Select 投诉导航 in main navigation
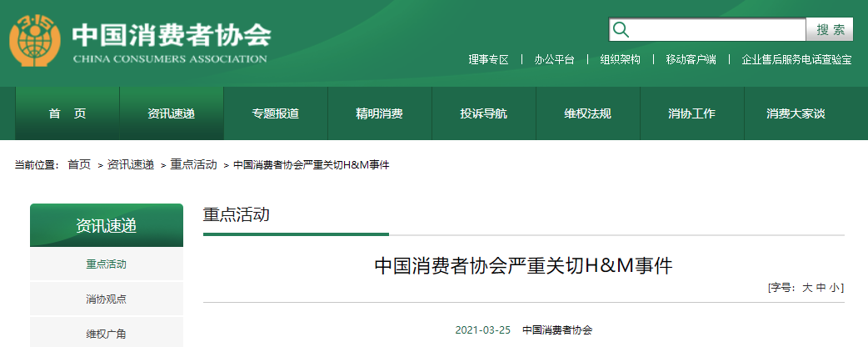 (484, 113)
